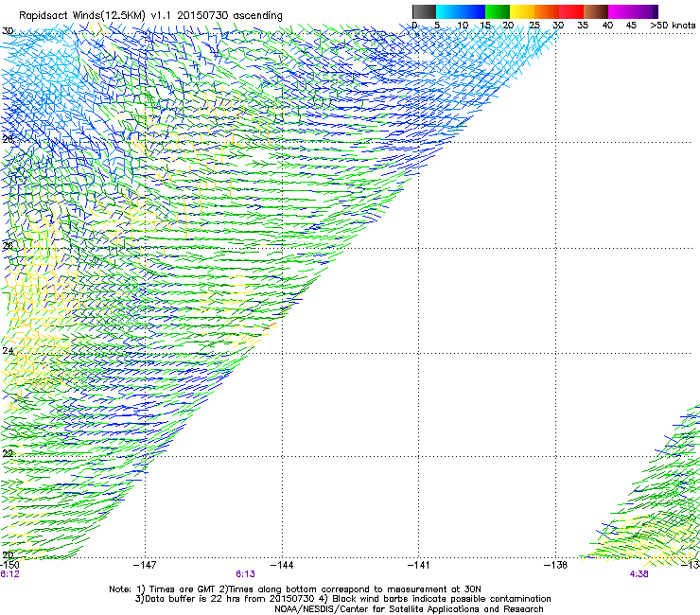The image size is (700, 615).
Task: Click the '0' legend scale label
Action: click(414, 26)
